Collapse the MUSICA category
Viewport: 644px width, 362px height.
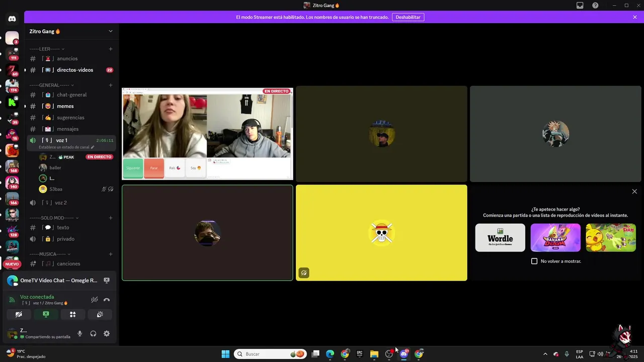pos(50,254)
